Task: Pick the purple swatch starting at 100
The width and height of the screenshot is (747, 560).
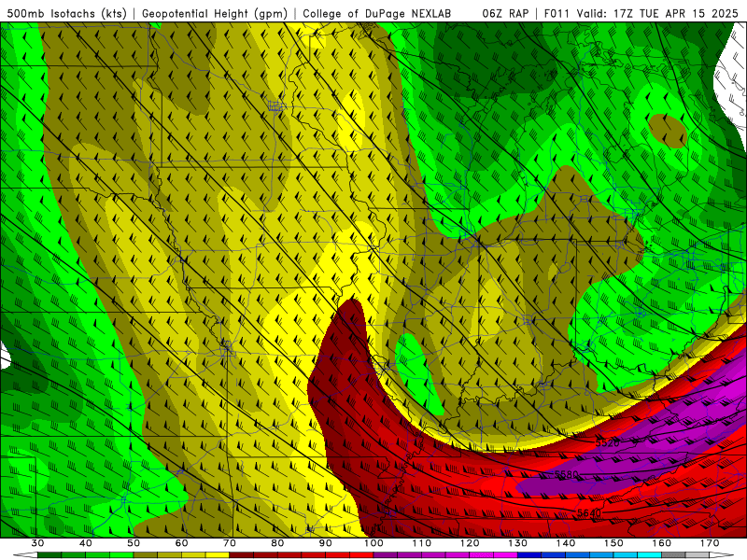Action: tap(386, 555)
